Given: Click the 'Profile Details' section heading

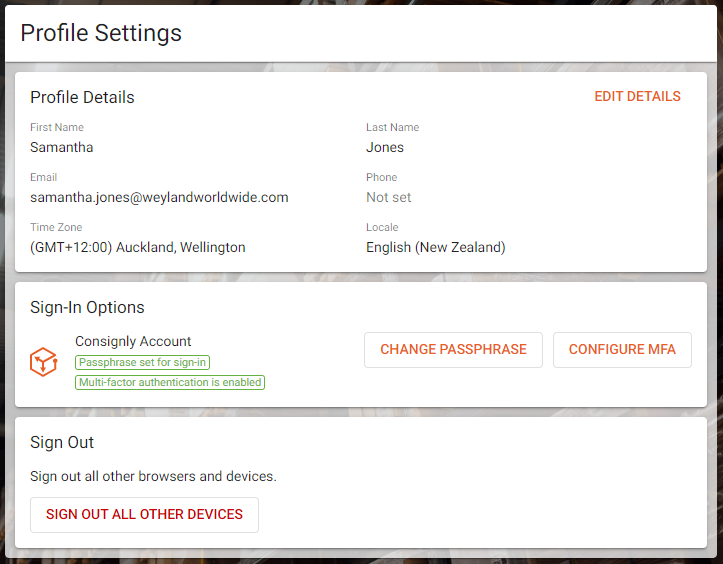Looking at the screenshot, I should point(83,98).
